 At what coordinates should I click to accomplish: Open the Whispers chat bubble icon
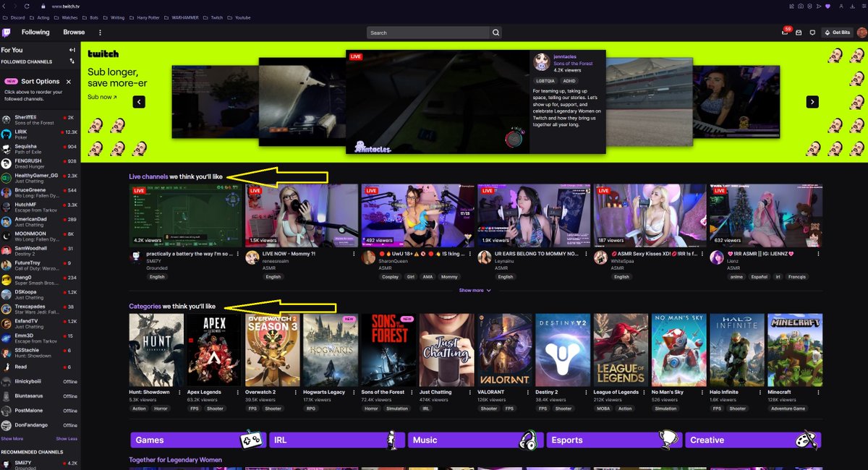tap(812, 33)
